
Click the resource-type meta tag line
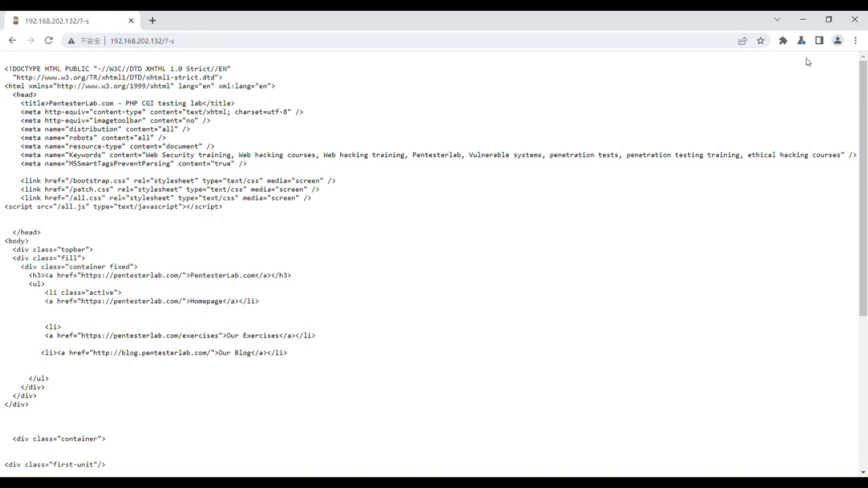[x=117, y=146]
